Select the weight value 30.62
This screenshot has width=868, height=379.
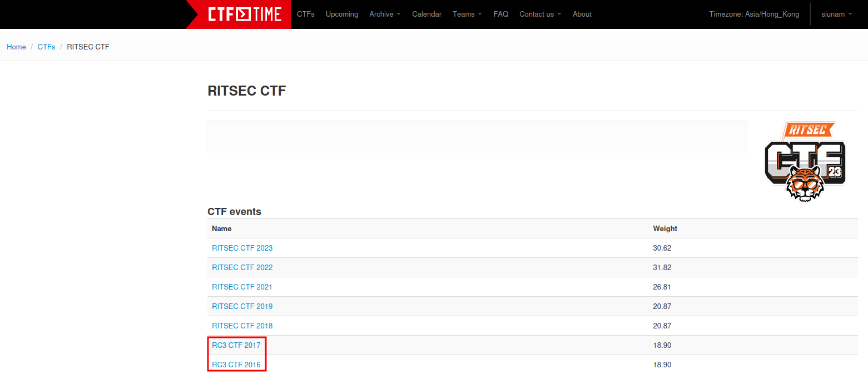(x=662, y=248)
